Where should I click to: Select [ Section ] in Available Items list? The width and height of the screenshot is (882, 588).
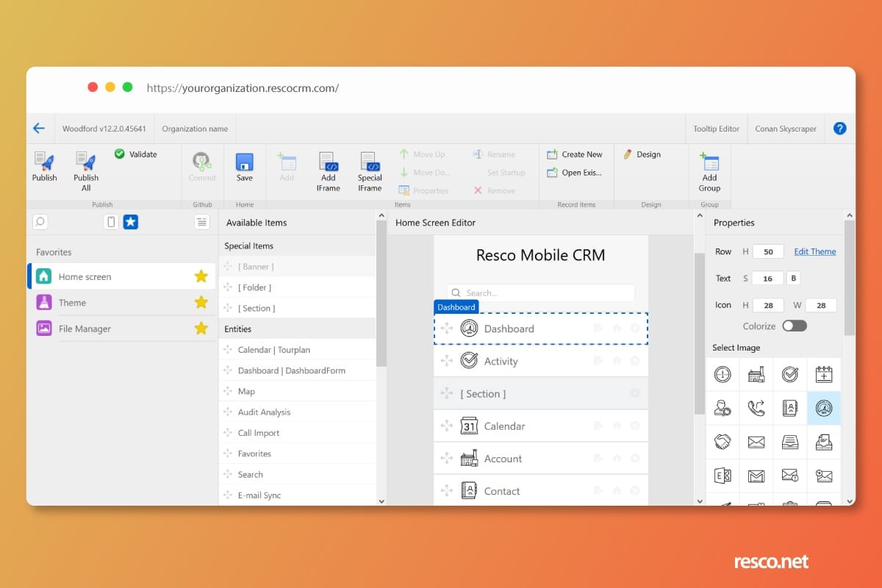tap(298, 308)
